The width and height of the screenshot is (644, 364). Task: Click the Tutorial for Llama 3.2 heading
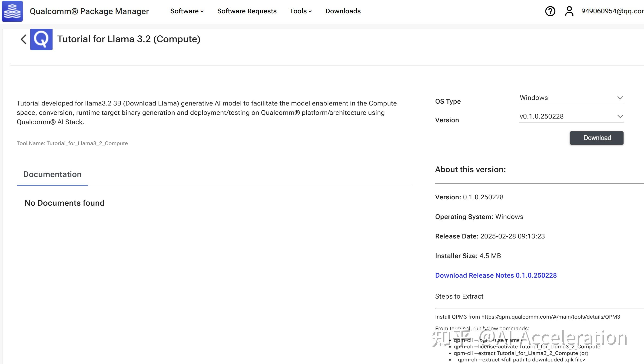point(129,39)
